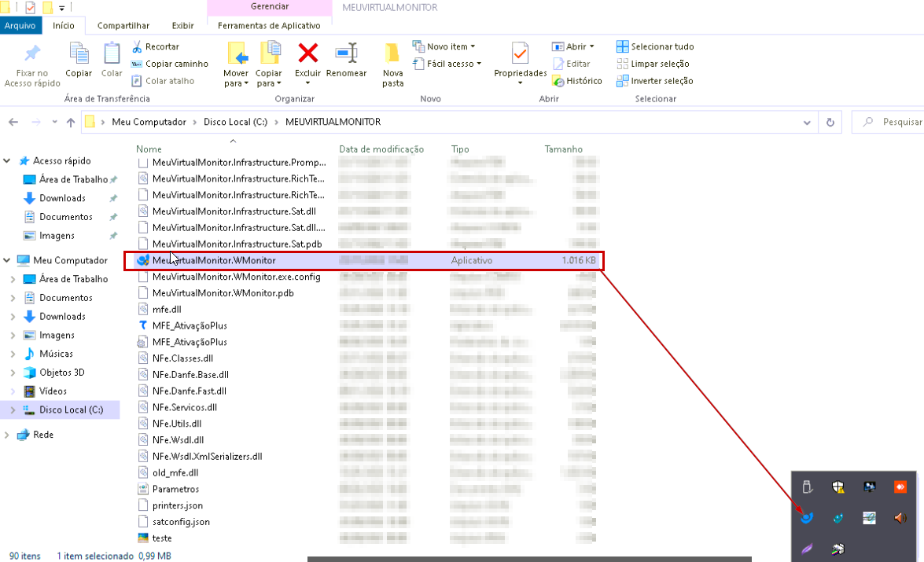The image size is (924, 562).
Task: Sort by Nome column header
Action: (x=149, y=149)
